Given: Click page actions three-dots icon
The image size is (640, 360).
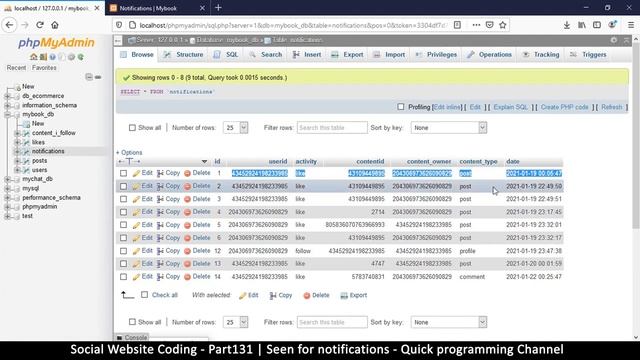Looking at the screenshot, I should 476,25.
